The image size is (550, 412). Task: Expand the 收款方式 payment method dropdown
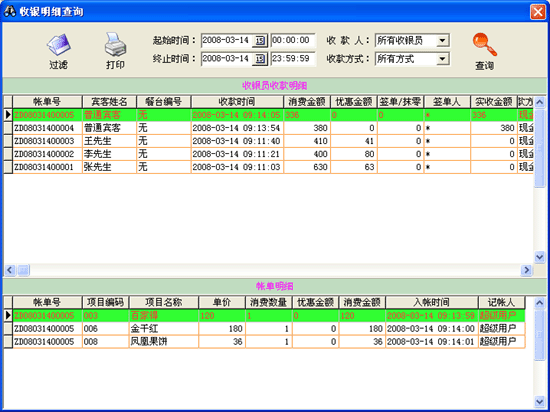442,59
